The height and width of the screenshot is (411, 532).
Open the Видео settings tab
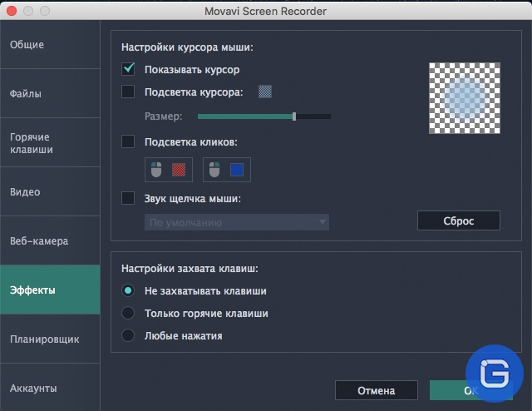pos(50,191)
